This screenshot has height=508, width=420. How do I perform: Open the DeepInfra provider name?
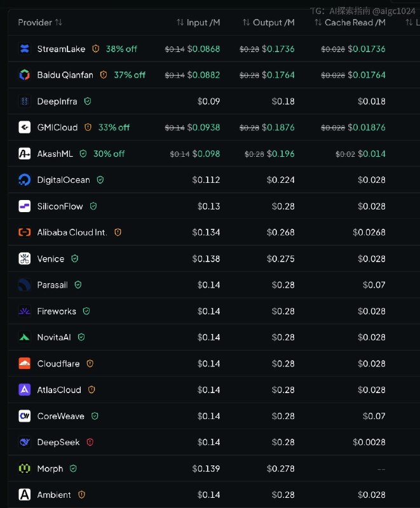(x=57, y=102)
